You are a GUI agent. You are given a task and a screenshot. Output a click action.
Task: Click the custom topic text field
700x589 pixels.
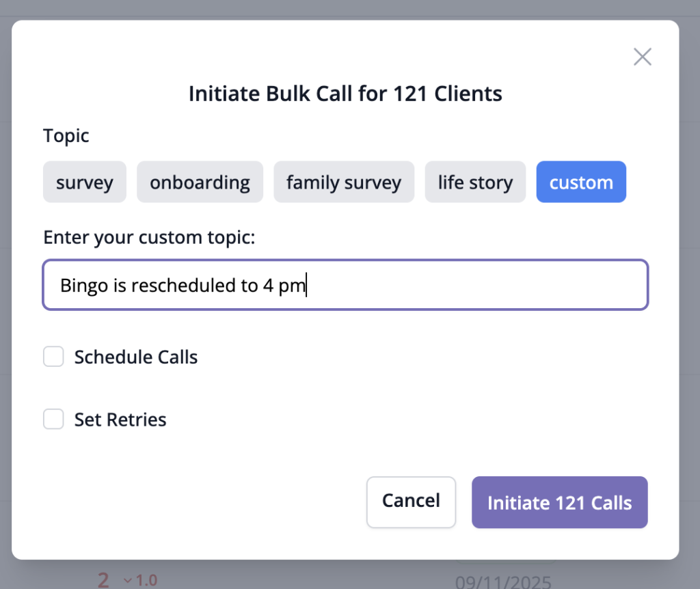pos(345,285)
